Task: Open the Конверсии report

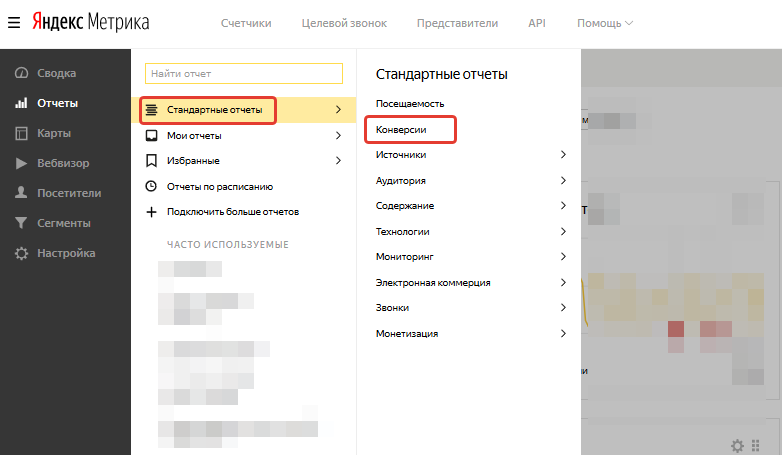Action: [x=401, y=130]
